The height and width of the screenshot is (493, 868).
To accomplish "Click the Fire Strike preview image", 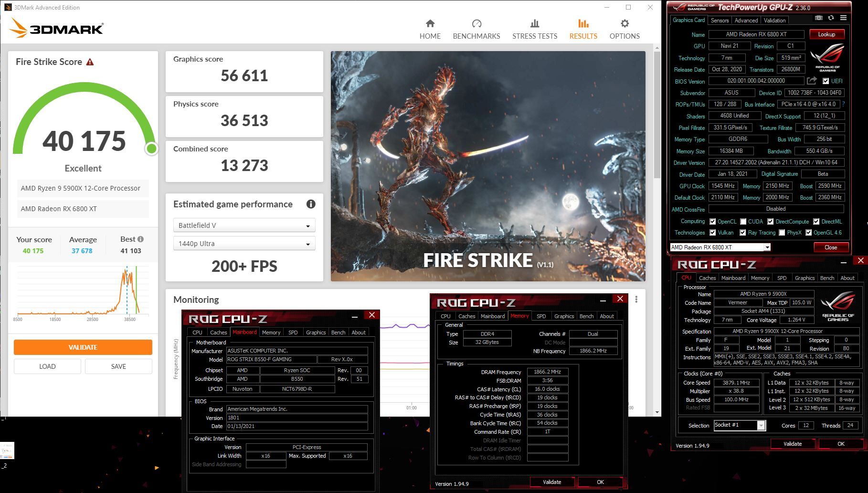I will click(x=488, y=166).
